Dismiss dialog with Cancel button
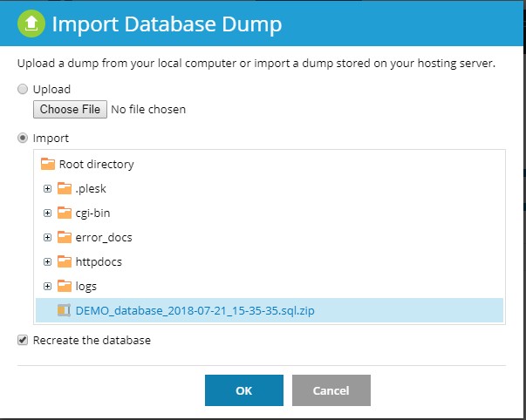The height and width of the screenshot is (420, 526). (x=331, y=390)
